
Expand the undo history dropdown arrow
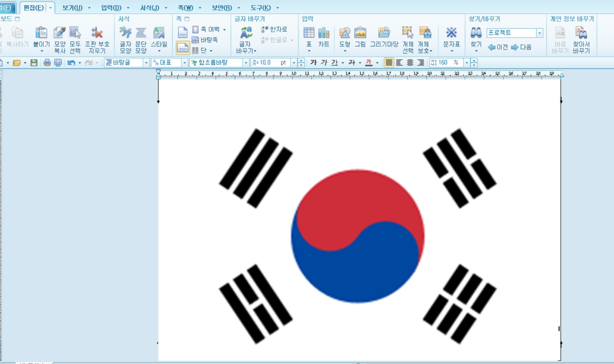pos(80,63)
